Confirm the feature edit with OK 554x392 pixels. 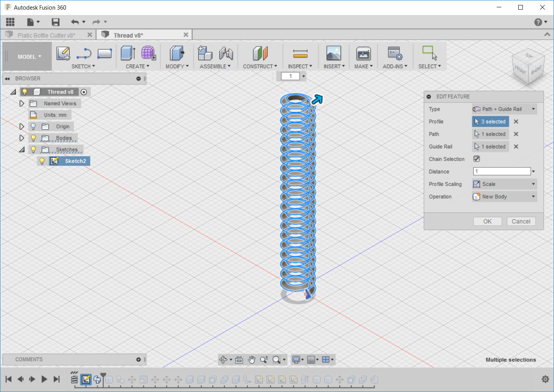click(x=487, y=221)
